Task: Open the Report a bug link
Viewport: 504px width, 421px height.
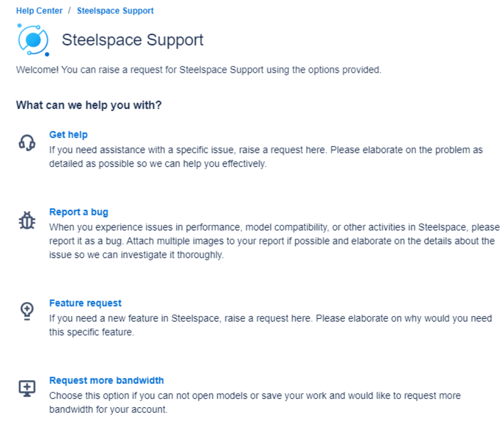Action: [x=78, y=212]
